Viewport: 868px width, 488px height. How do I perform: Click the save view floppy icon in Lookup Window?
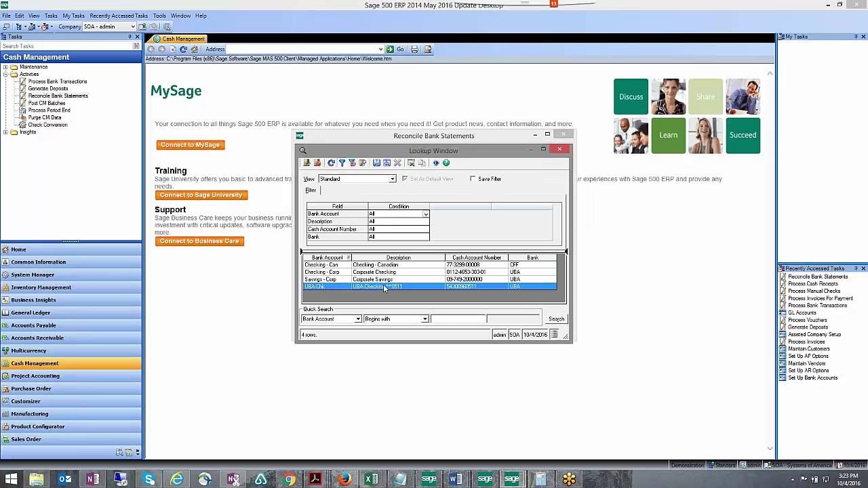376,163
